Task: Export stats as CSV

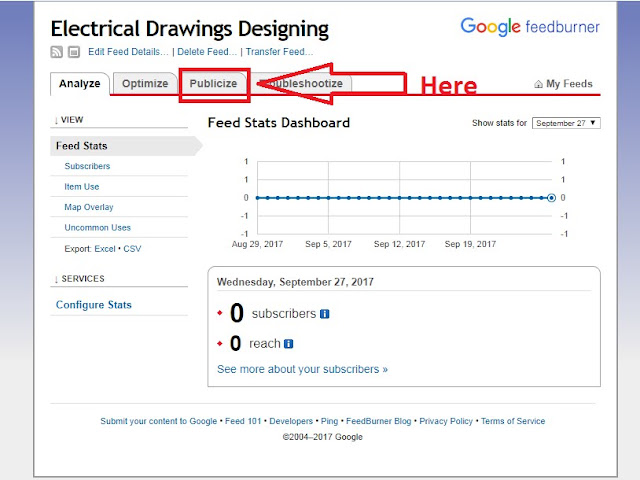Action: [x=132, y=249]
